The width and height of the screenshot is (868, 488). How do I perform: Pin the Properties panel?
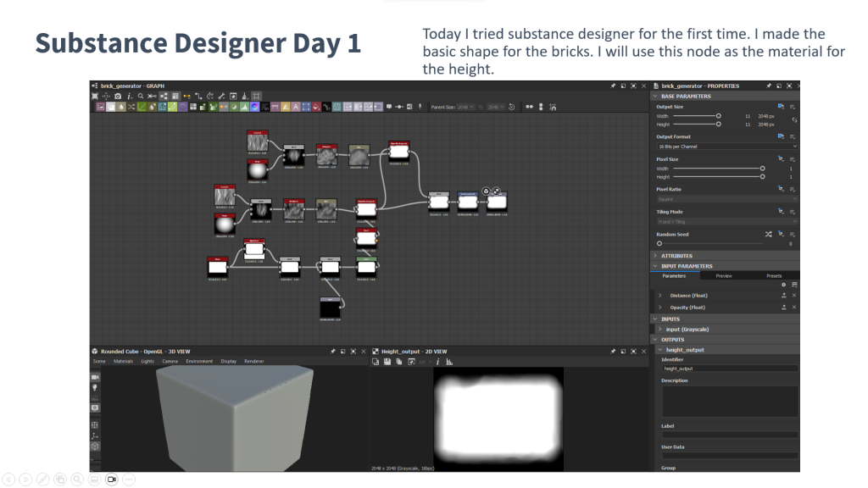(769, 86)
